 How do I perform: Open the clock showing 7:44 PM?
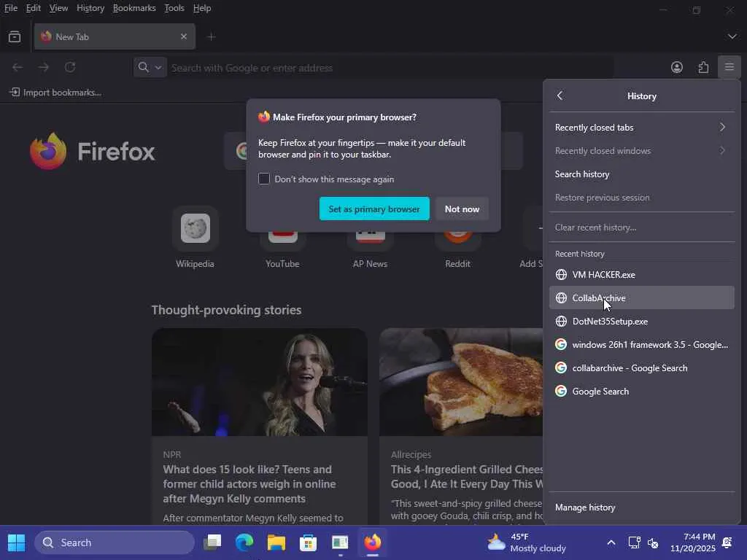(693, 542)
